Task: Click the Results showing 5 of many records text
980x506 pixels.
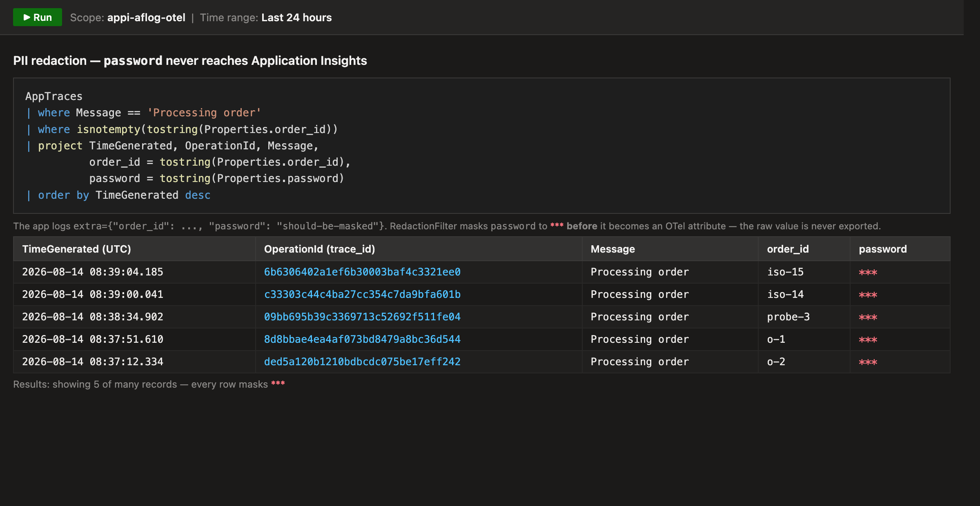Action: [149, 384]
